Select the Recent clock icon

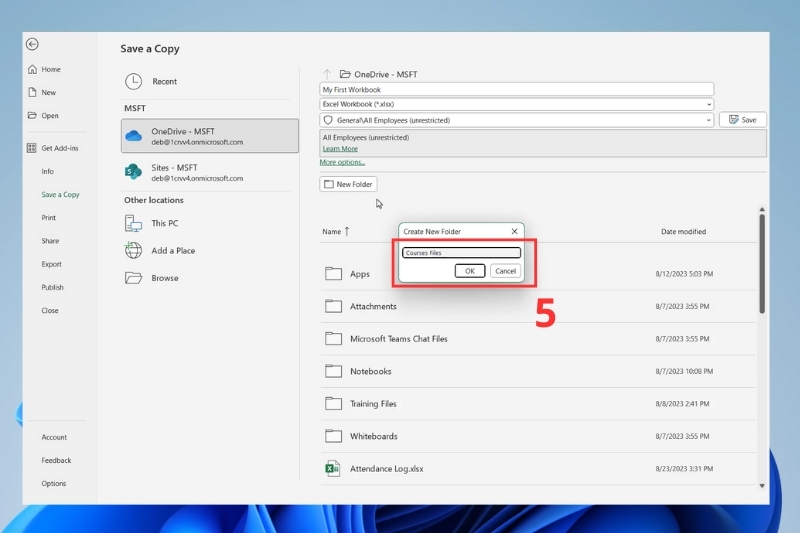(133, 81)
